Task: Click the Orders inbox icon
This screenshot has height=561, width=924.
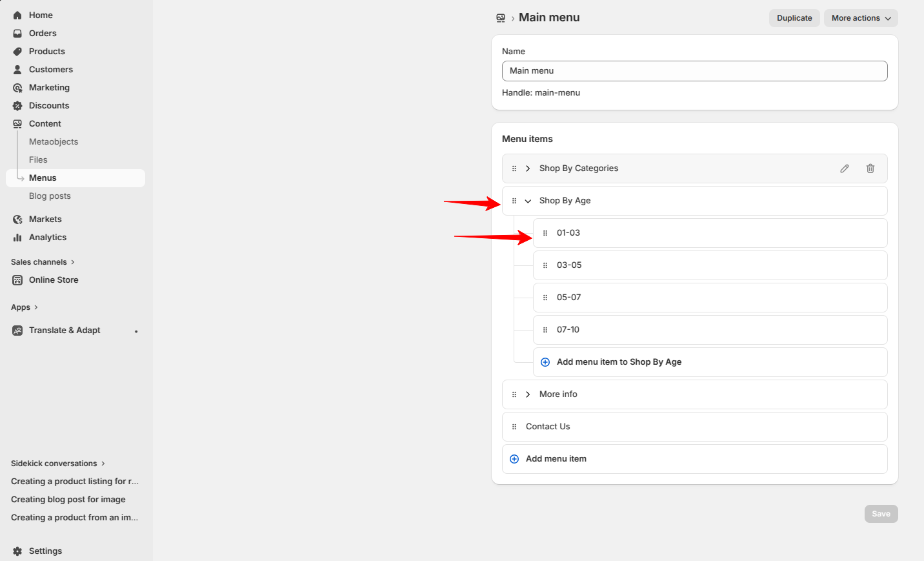Action: [17, 33]
